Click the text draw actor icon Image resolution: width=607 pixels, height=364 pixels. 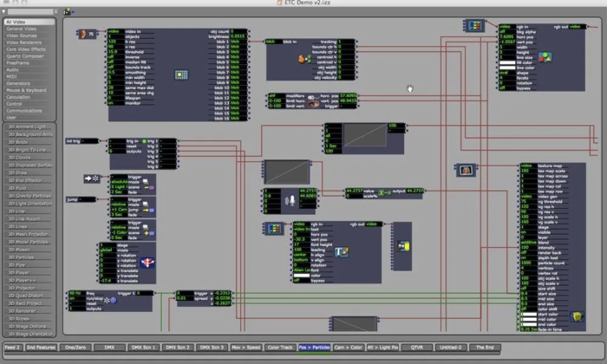point(342,252)
